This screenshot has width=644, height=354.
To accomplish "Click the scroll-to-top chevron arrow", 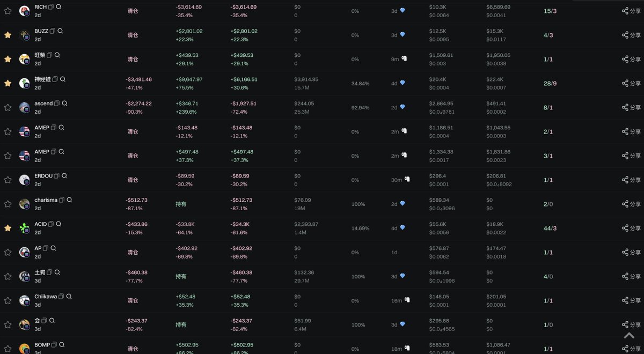I will click(629, 336).
